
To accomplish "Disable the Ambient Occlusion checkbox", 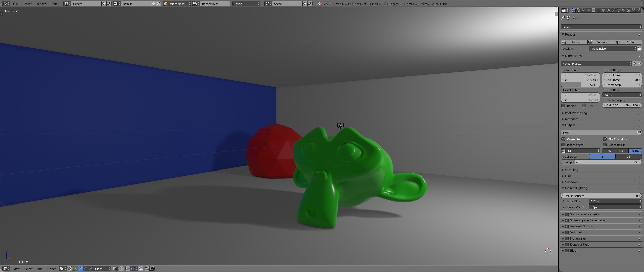I will click(567, 226).
